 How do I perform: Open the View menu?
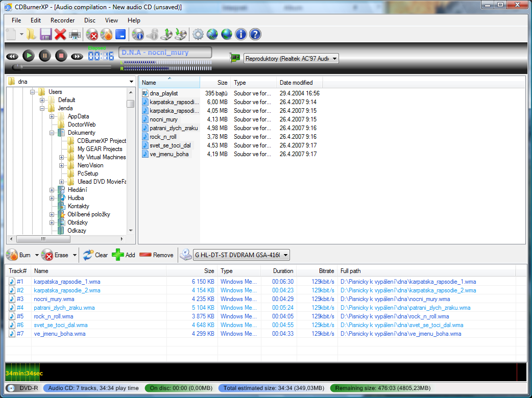111,20
